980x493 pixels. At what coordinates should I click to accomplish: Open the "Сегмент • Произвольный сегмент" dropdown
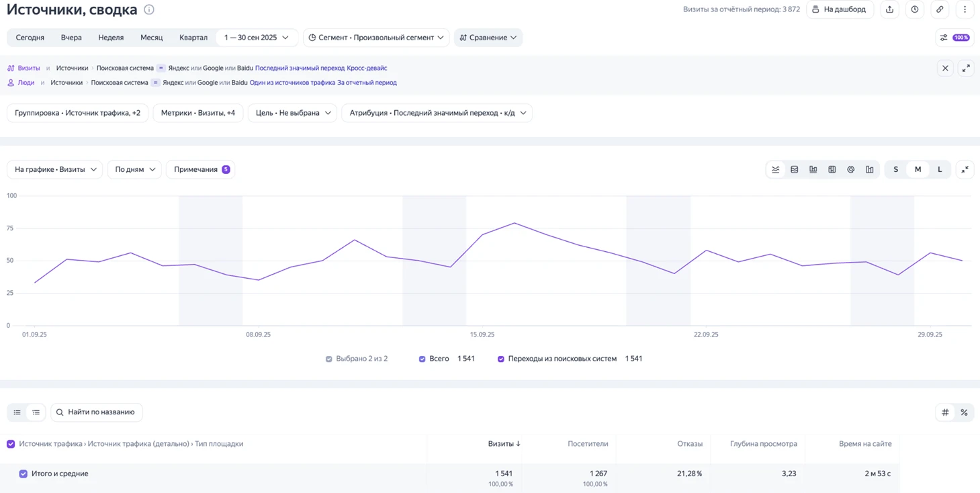tap(376, 38)
